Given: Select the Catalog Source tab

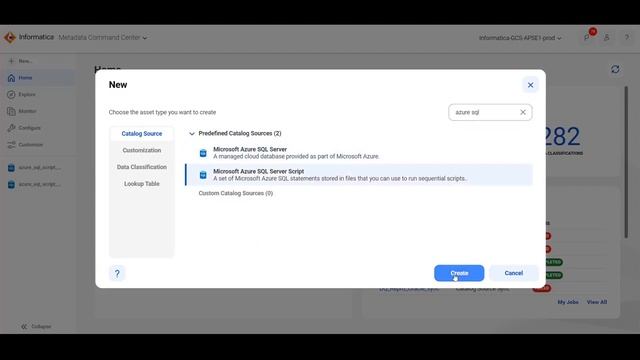Looking at the screenshot, I should [142, 133].
